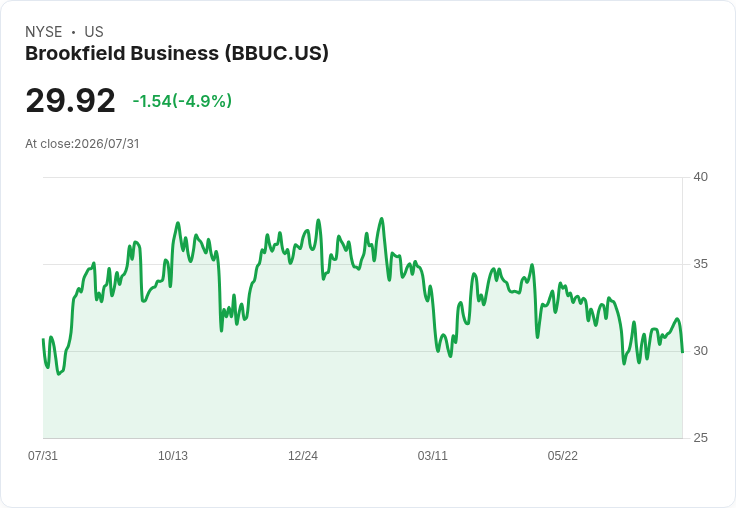The height and width of the screenshot is (508, 736).
Task: Click the 05/22 date axis marker
Action: [563, 455]
